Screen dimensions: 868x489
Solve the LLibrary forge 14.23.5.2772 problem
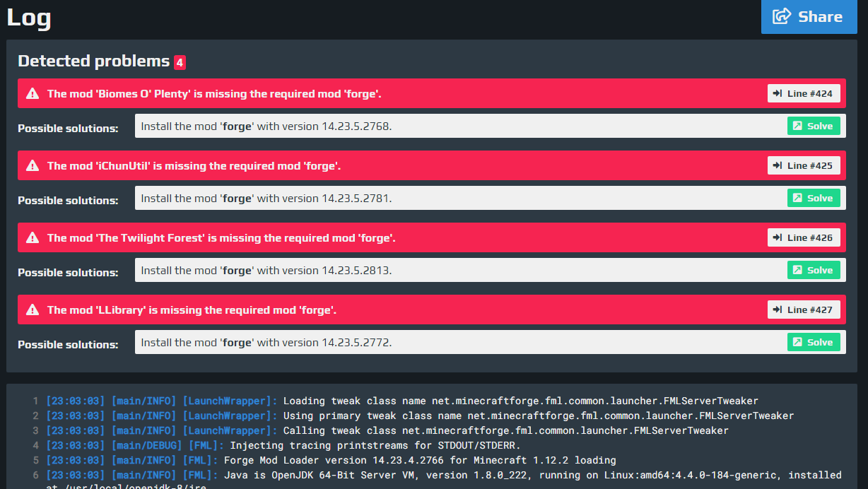pos(814,342)
